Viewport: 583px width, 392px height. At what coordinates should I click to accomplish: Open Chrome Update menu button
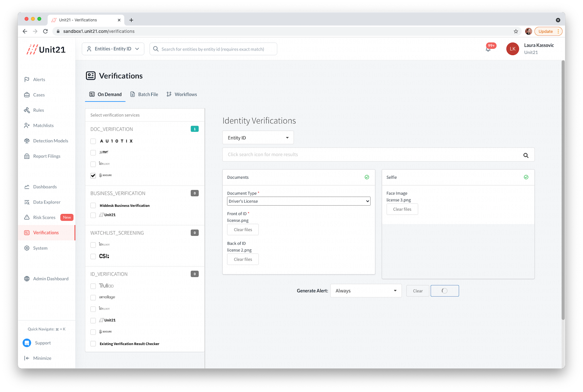pyautogui.click(x=548, y=31)
